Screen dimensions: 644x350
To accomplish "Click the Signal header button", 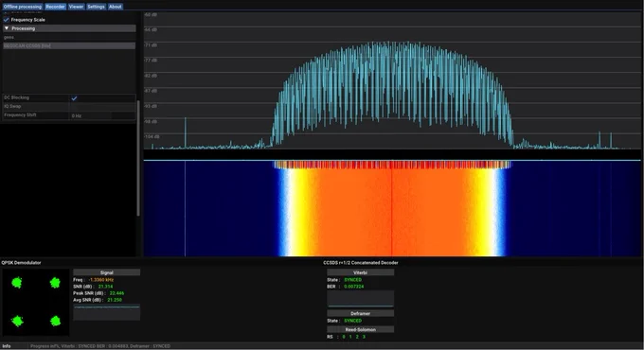I will 107,272.
